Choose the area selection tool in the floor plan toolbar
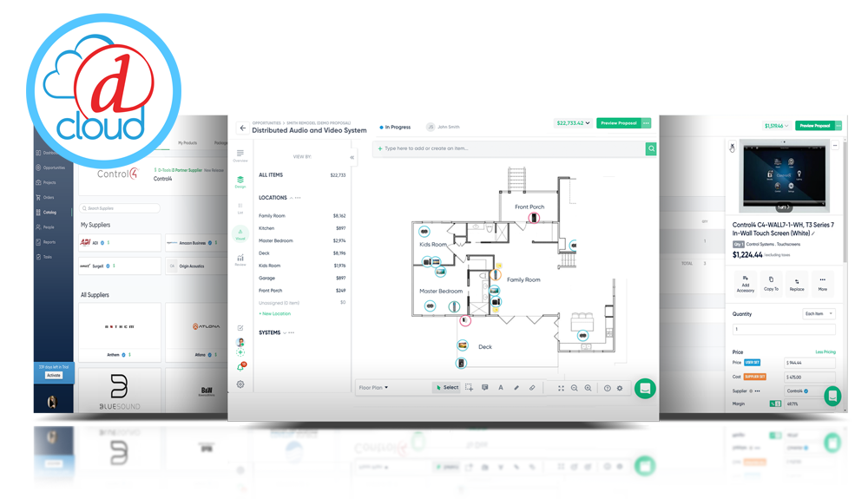Screen dimensions: 868x499 click(x=469, y=388)
